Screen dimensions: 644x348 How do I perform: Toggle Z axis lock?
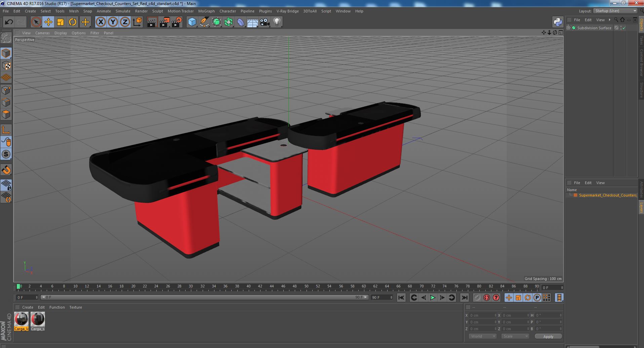tap(125, 22)
